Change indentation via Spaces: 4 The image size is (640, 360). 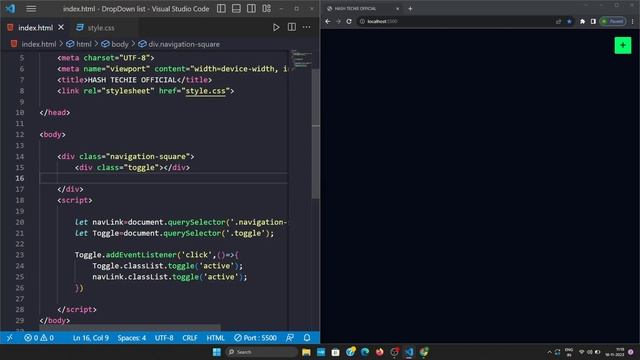131,338
